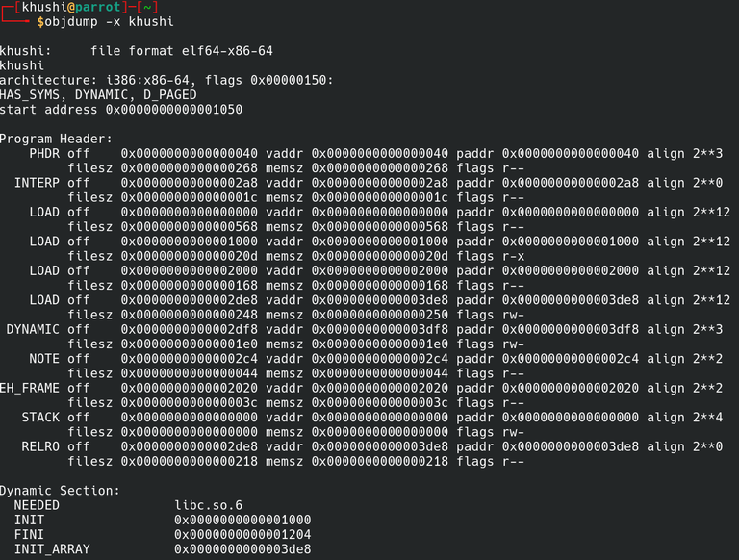Screen dimensions: 739x560
Task: Click the HAS_SYMS, DYNAMIC, D_PAGED flags line
Action: pyautogui.click(x=98, y=94)
